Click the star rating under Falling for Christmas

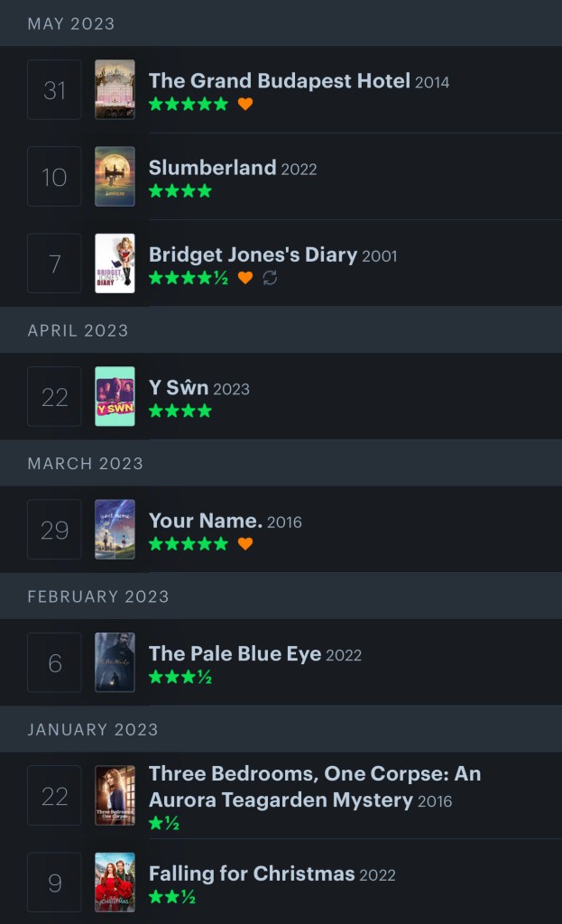pos(172,897)
